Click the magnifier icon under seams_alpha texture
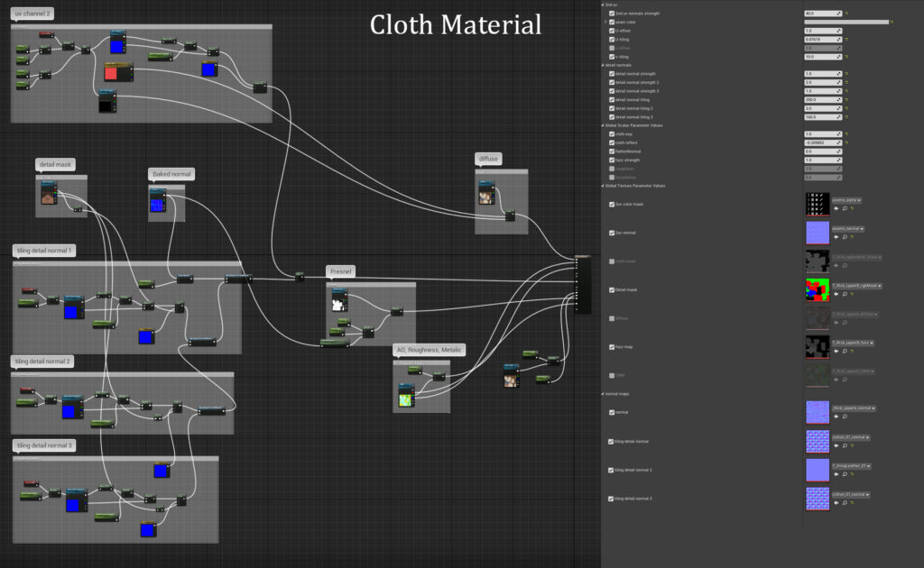Screen dimensions: 924x568 click(845, 208)
